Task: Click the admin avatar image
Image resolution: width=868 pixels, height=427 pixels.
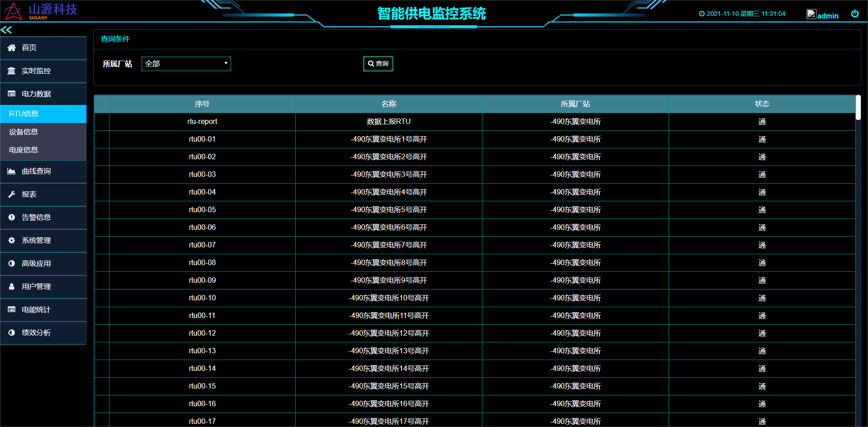Action: tap(811, 14)
